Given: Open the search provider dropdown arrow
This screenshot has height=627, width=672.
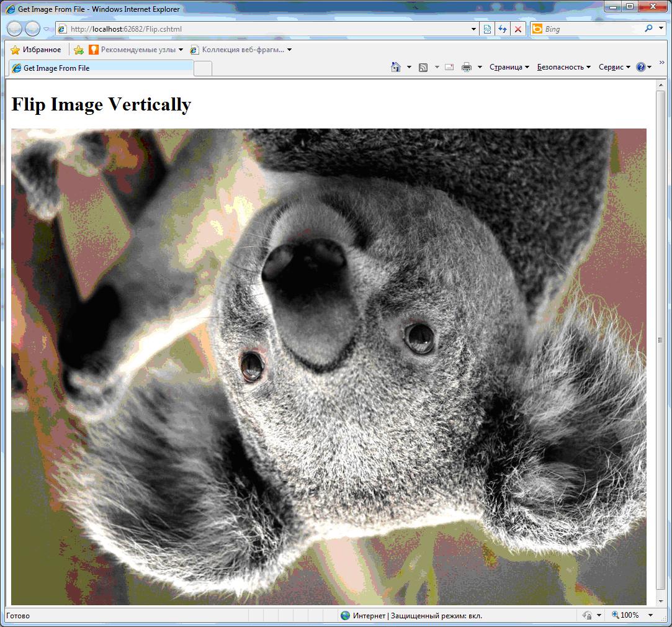Looking at the screenshot, I should click(661, 29).
